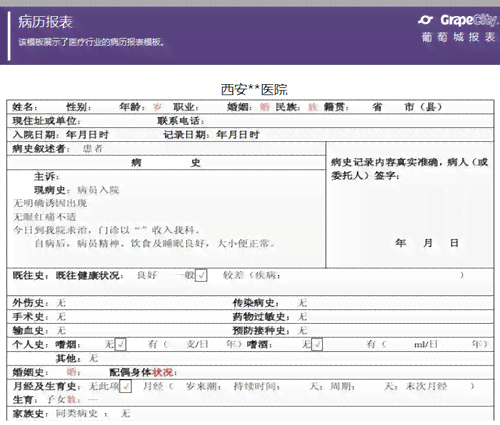Click the 今日到我院求治 text line
Image resolution: width=500 pixels, height=425 pixels.
pos(107,230)
